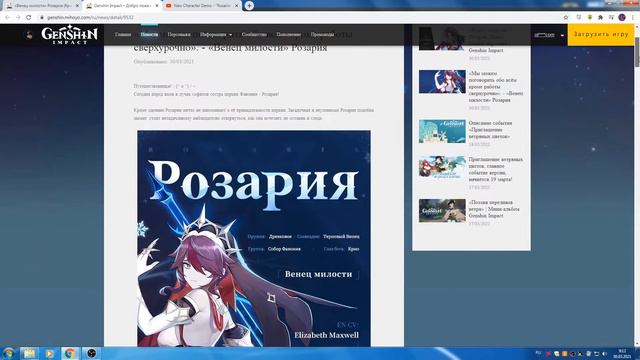Click the volume speaker tray icon
This screenshot has height=360, width=640.
click(604, 353)
